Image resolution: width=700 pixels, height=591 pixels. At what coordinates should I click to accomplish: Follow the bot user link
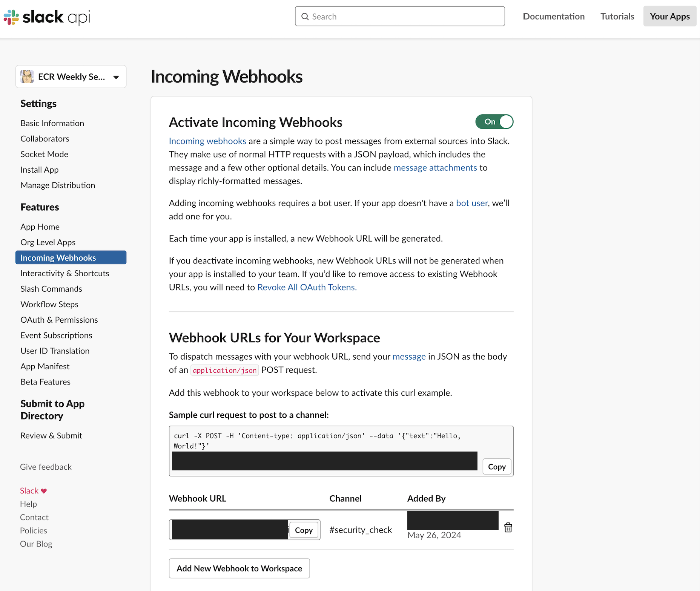click(472, 203)
